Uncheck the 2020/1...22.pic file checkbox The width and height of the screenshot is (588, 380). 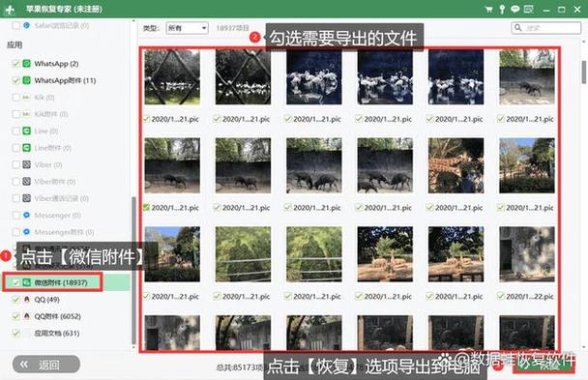click(501, 296)
